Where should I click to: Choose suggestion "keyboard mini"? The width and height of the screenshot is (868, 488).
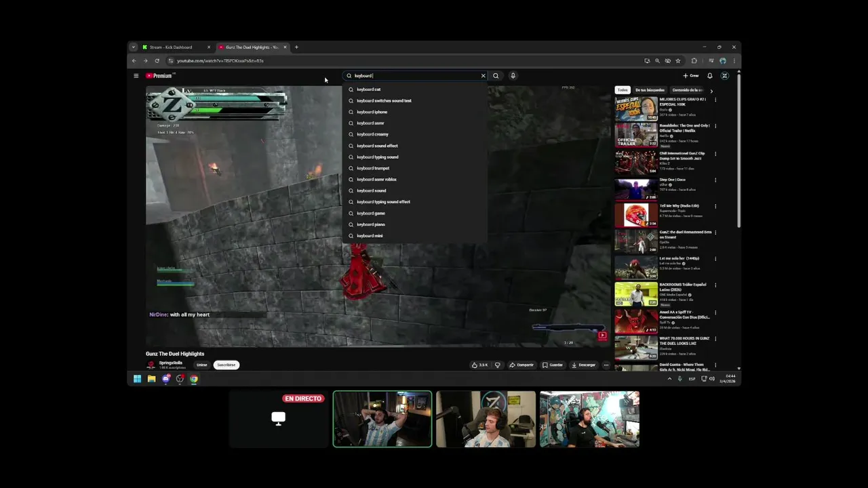point(415,236)
